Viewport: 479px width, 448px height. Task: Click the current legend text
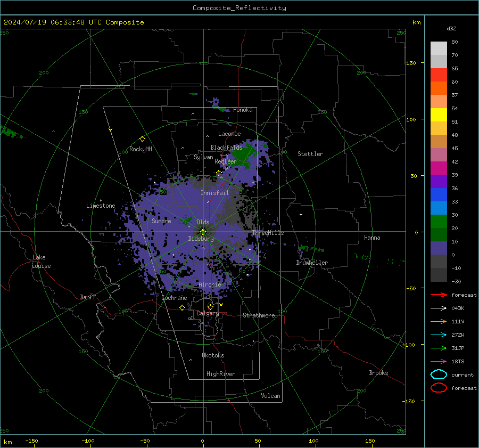pyautogui.click(x=463, y=374)
